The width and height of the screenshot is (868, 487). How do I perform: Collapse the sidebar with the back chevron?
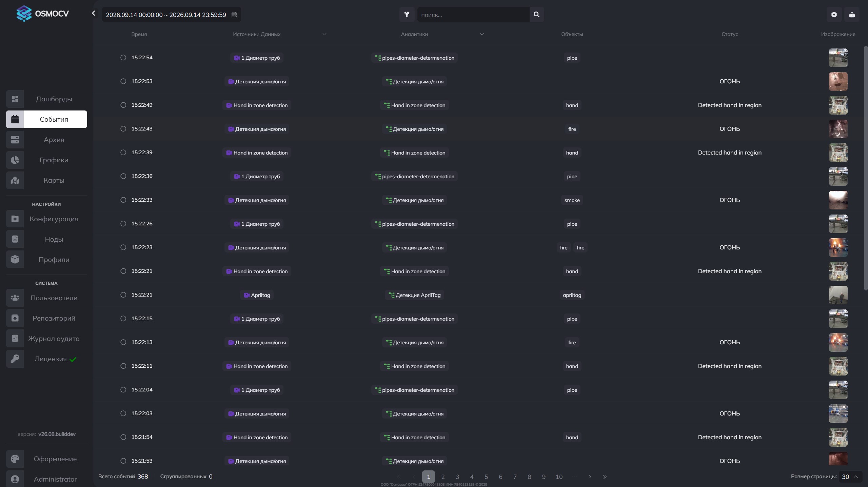(x=94, y=14)
